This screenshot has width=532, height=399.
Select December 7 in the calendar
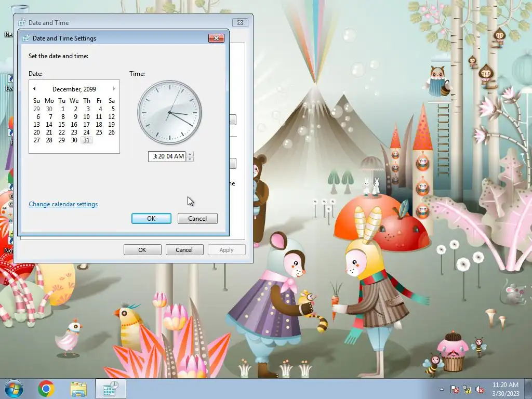coord(50,117)
